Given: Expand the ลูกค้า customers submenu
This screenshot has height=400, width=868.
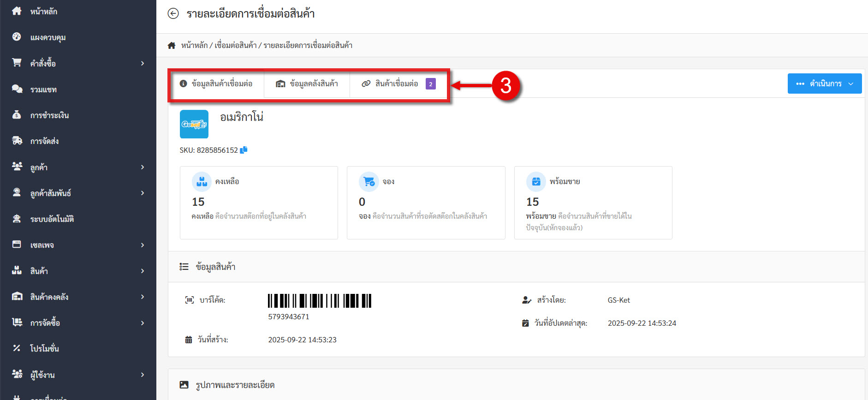Looking at the screenshot, I should coord(142,167).
